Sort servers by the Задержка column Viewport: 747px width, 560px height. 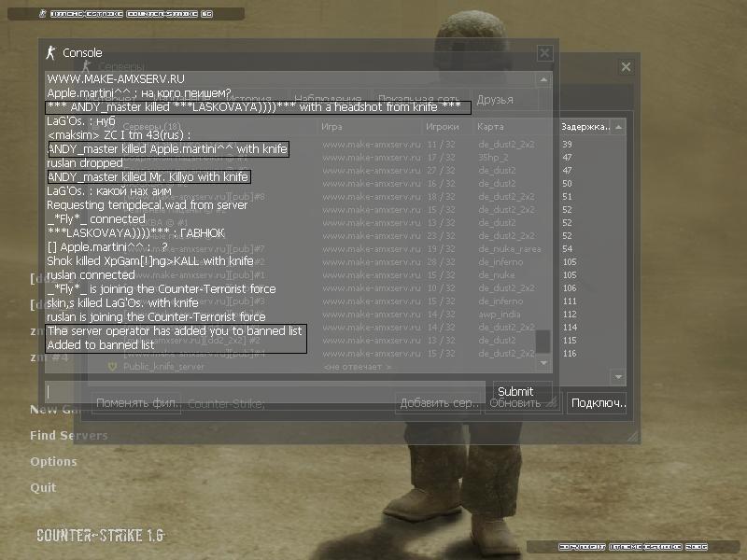click(x=585, y=127)
